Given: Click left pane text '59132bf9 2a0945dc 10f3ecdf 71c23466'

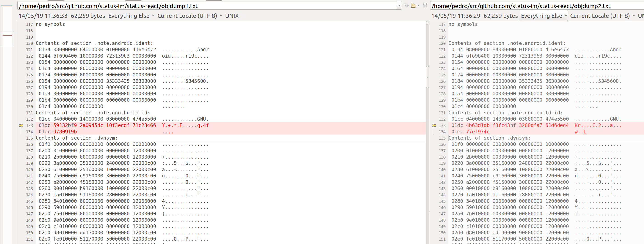Looking at the screenshot, I should pyautogui.click(x=105, y=125).
